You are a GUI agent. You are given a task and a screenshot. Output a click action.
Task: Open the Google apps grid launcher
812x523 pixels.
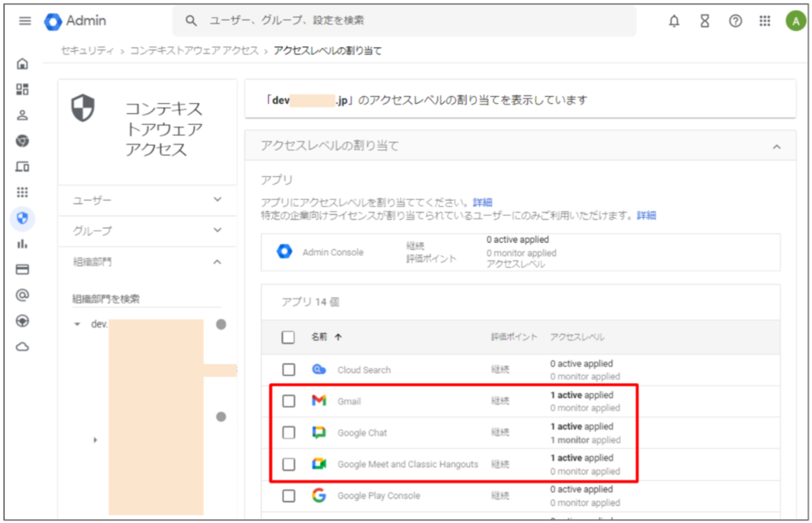coord(764,21)
